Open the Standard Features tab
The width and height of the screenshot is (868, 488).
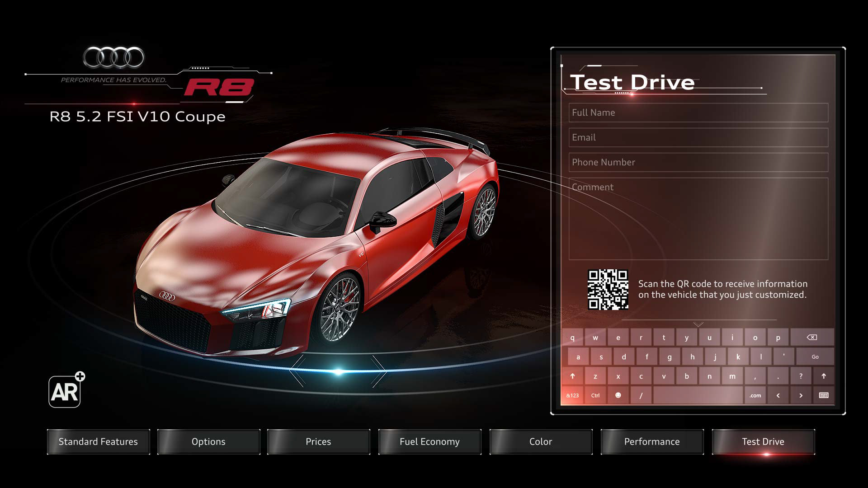click(98, 441)
